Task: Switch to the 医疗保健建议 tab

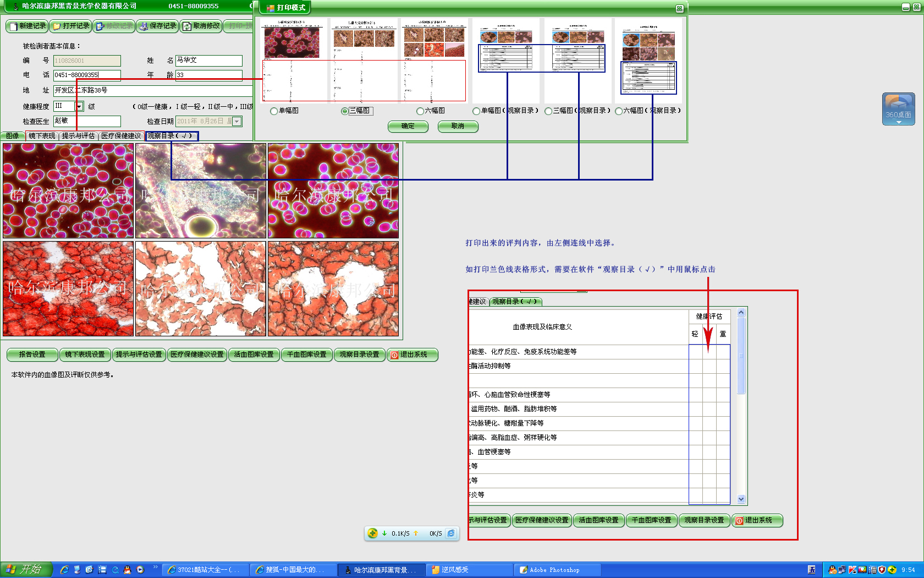Action: point(121,136)
